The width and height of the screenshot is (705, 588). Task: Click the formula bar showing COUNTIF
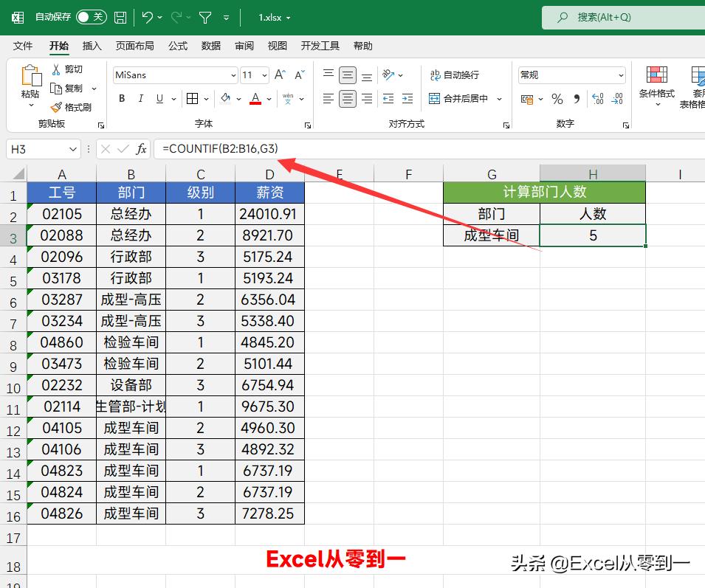[221, 148]
